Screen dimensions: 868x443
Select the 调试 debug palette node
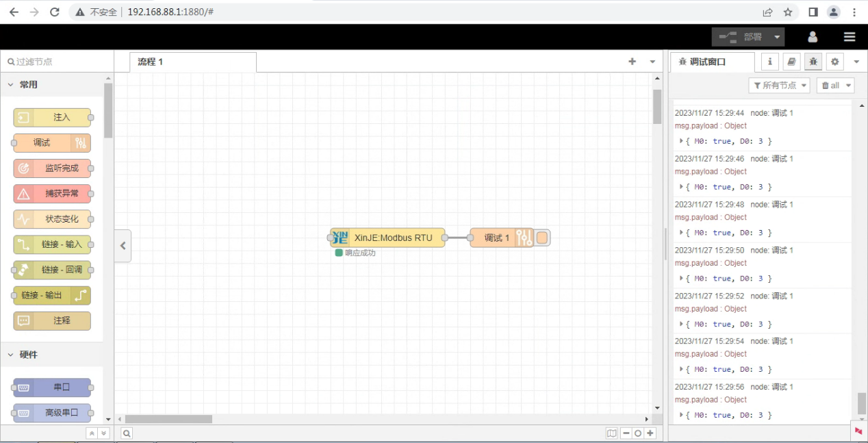52,142
